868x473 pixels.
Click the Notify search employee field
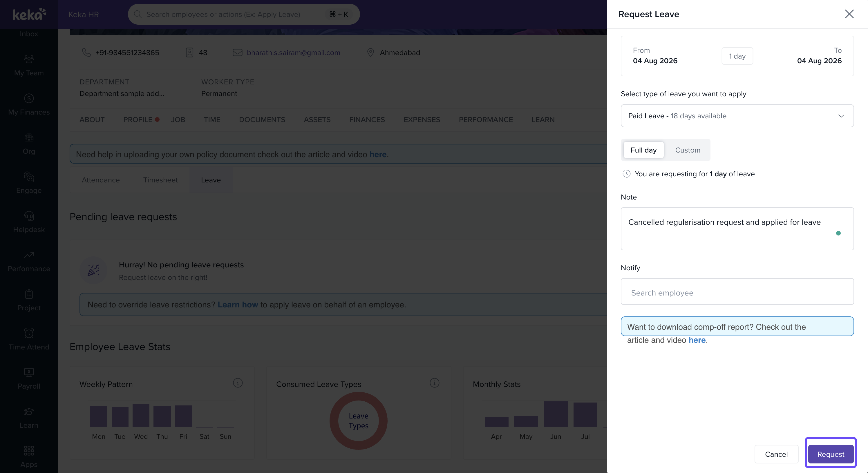point(737,291)
